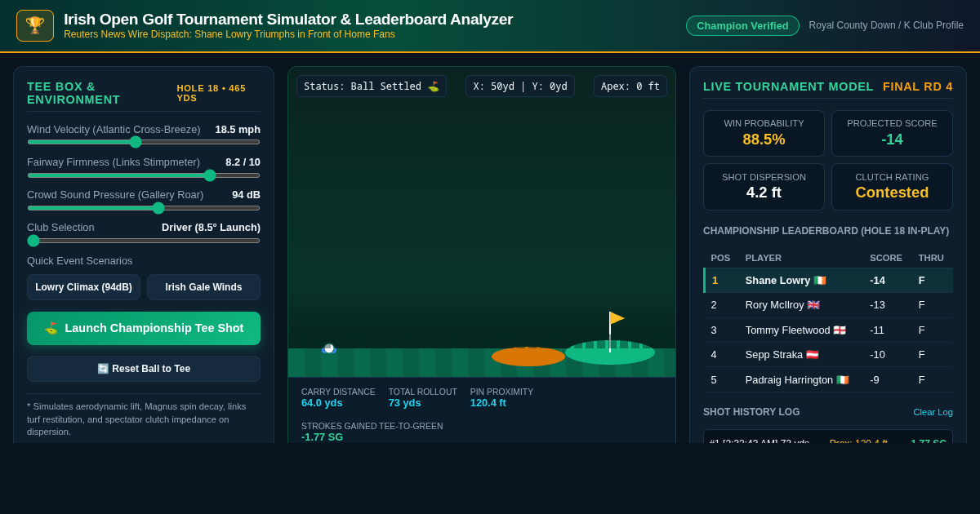Click the UK flag beside Rory McIlroy
The image size is (980, 514).
[x=813, y=305]
